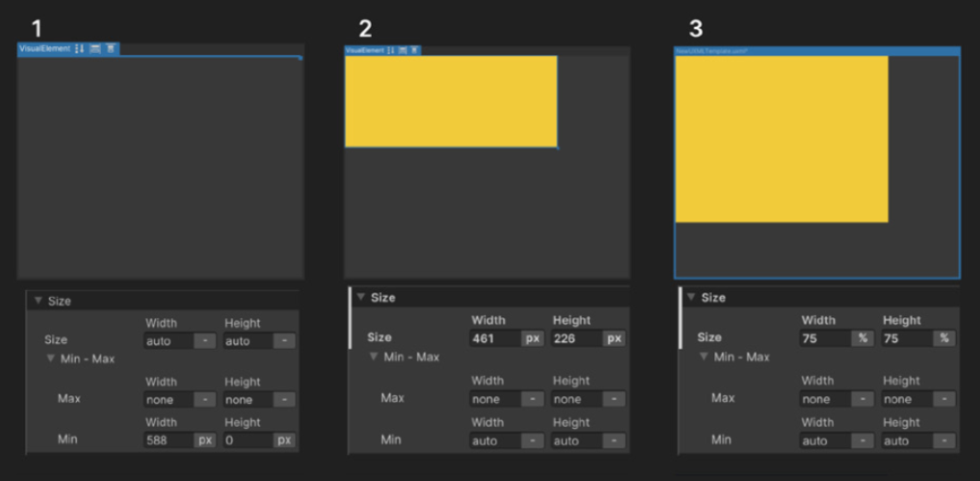
Task: Toggle flex direction icon in first viewport's VisualElement header
Action: click(79, 49)
